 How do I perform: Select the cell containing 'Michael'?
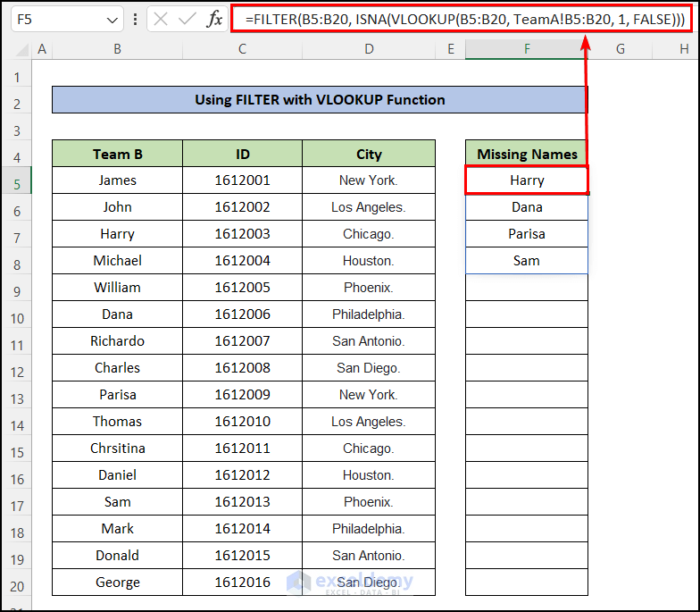coord(118,261)
